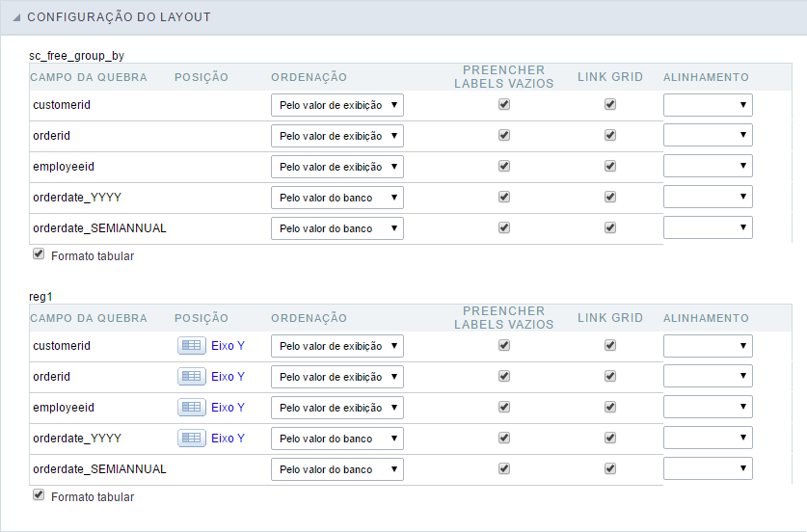Open ordenação dropdown for sc_free_group_by orderdate_YYYY

[337, 198]
